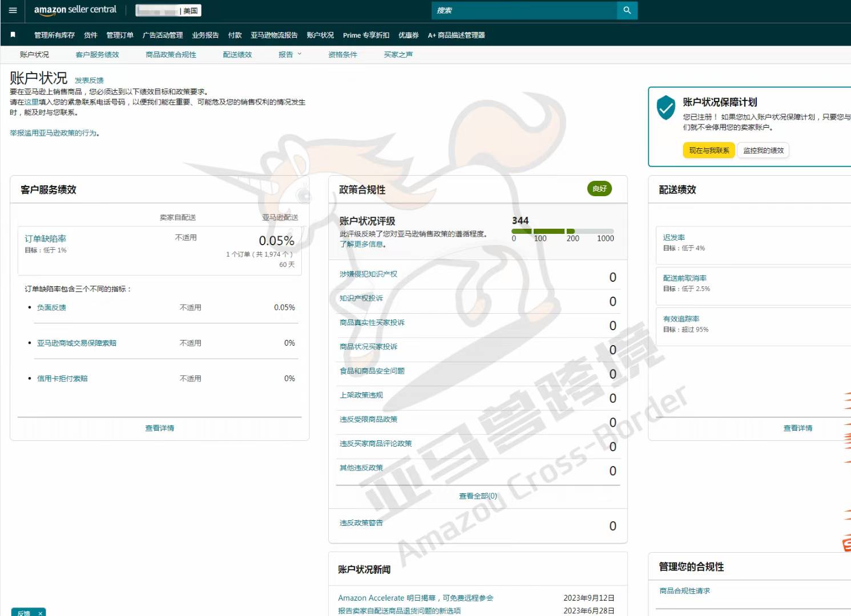Open 广告活动管理 in the top menu

(x=163, y=35)
